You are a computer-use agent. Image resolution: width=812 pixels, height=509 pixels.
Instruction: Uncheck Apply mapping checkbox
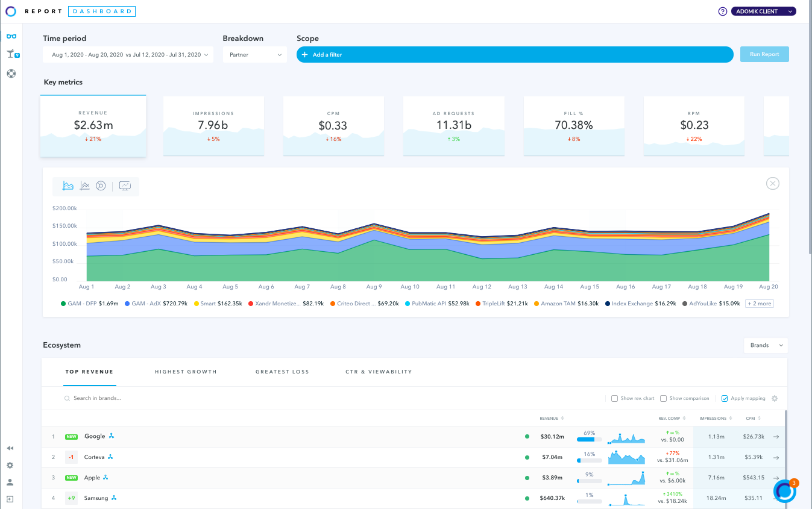[x=725, y=398]
